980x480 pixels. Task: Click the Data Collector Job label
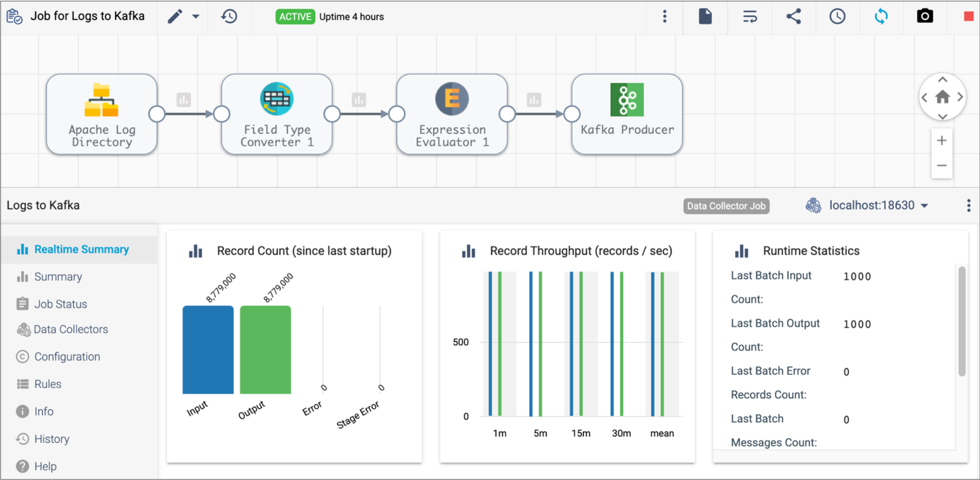(726, 206)
